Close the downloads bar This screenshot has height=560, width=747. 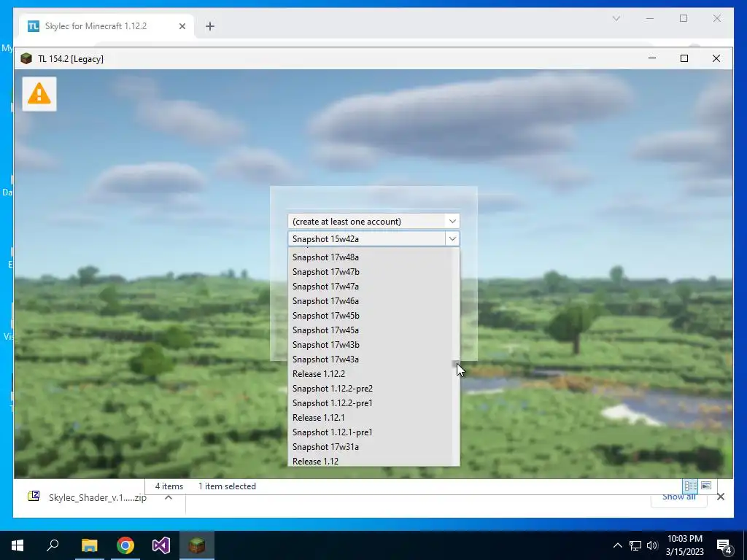coord(720,497)
